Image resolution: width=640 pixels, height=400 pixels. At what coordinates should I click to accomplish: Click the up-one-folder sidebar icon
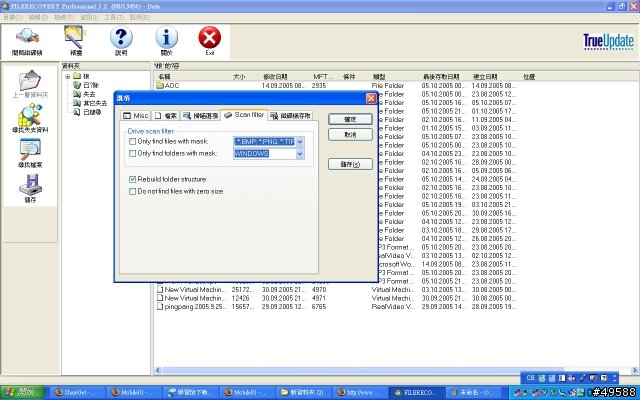(x=30, y=80)
